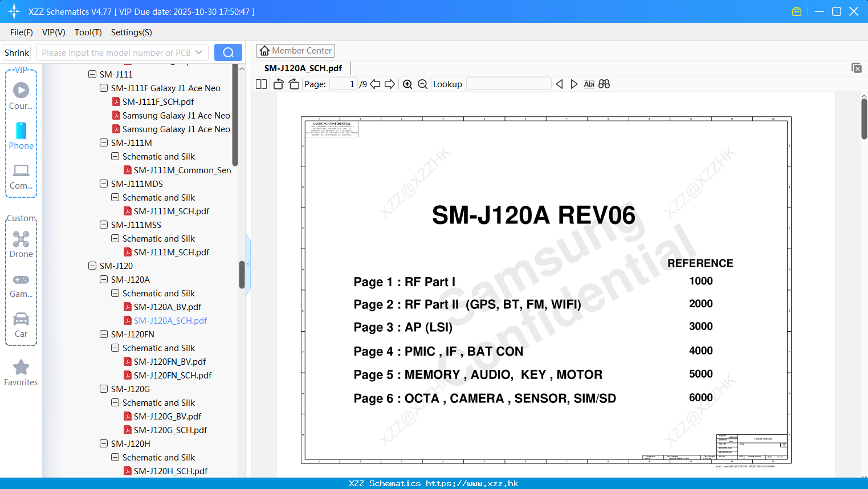The width and height of the screenshot is (868, 489).
Task: Go to the next page arrow
Action: point(390,84)
